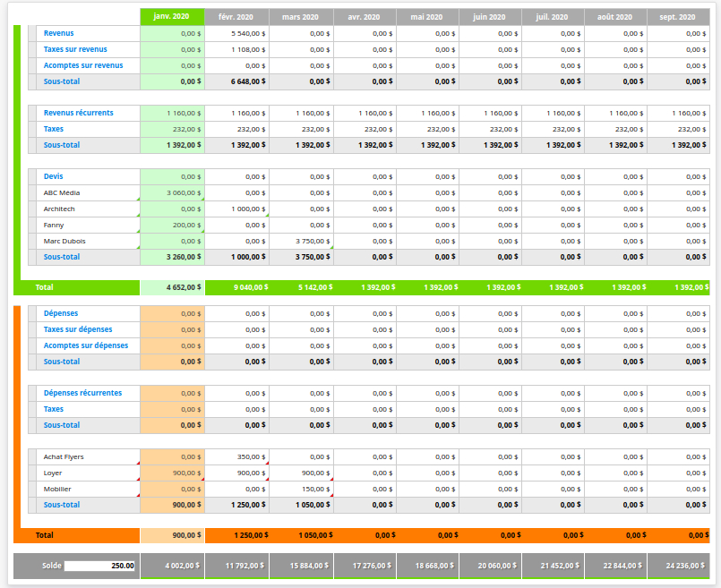Open the Dépenses row link

point(61,313)
